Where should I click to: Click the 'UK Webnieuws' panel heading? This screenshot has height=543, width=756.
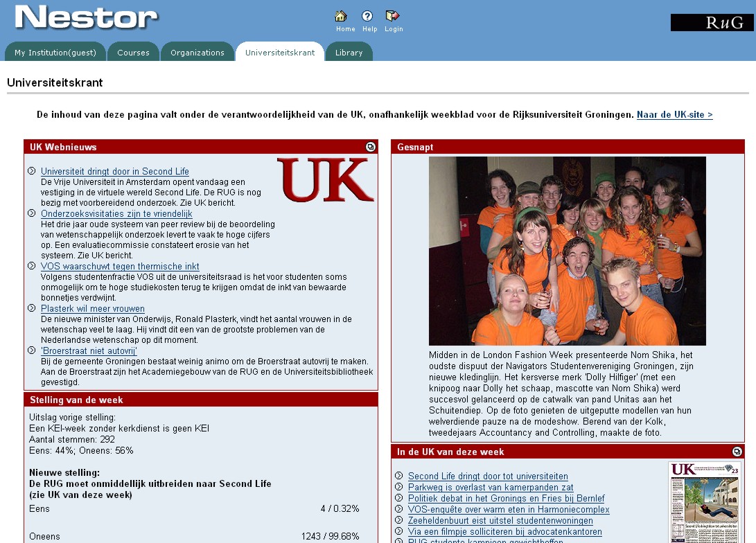click(x=63, y=147)
